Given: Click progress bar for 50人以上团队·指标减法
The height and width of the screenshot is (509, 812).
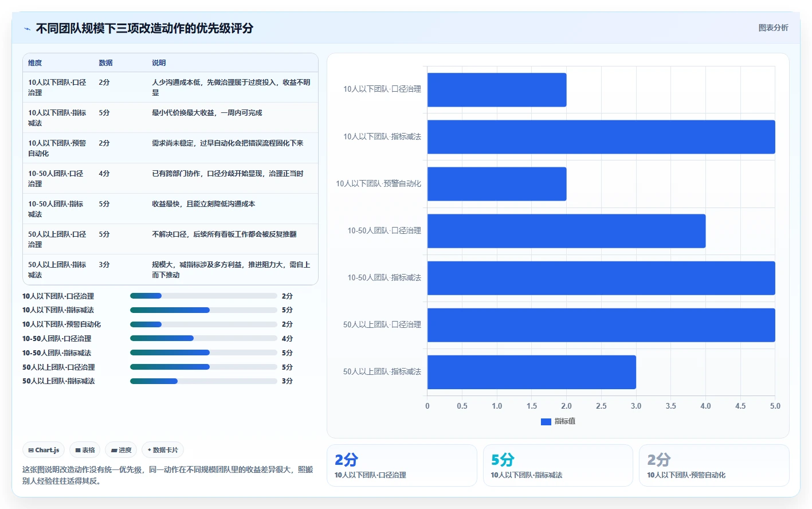Looking at the screenshot, I should [x=203, y=381].
